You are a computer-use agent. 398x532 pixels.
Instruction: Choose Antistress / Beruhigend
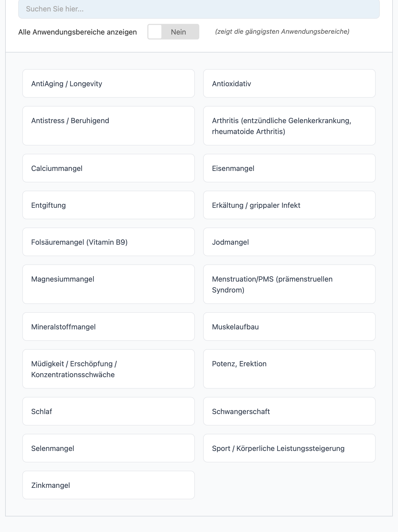coord(108,126)
